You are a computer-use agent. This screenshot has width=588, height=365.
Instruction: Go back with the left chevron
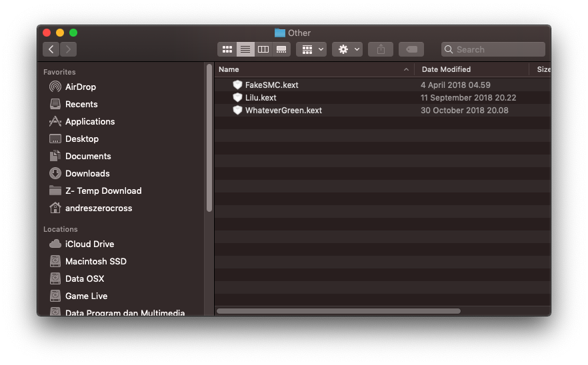coord(51,49)
